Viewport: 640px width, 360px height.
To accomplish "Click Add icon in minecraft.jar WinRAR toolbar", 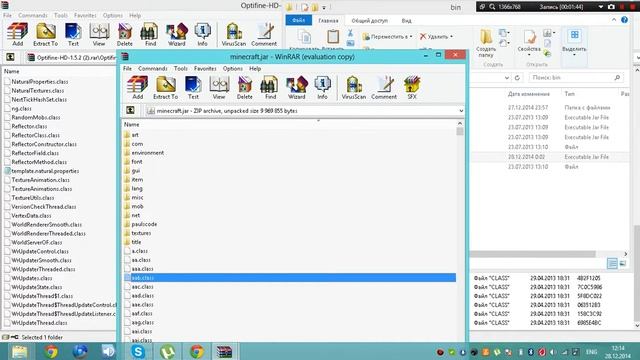I will coord(138,87).
